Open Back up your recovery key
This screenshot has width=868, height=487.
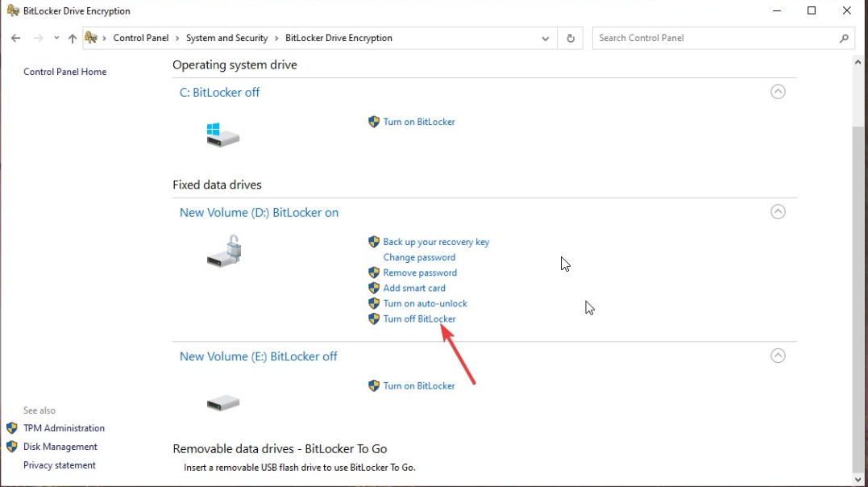tap(436, 242)
